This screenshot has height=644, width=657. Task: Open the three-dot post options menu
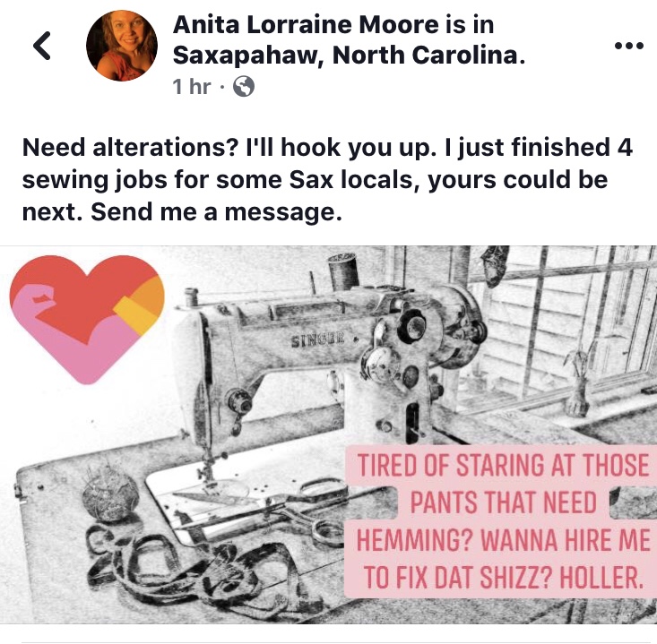pyautogui.click(x=629, y=45)
